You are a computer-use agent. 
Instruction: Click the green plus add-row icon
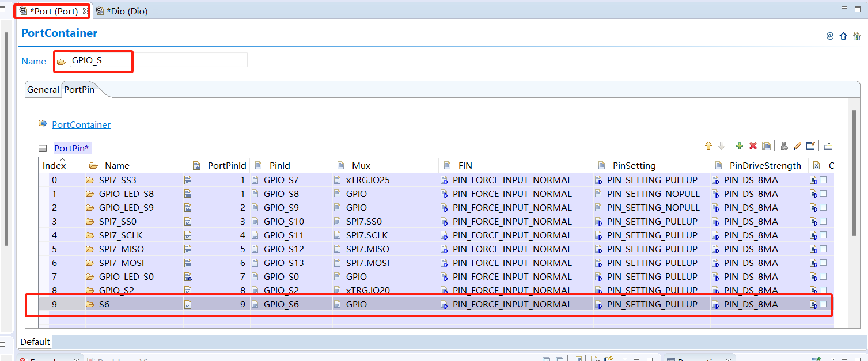(740, 146)
